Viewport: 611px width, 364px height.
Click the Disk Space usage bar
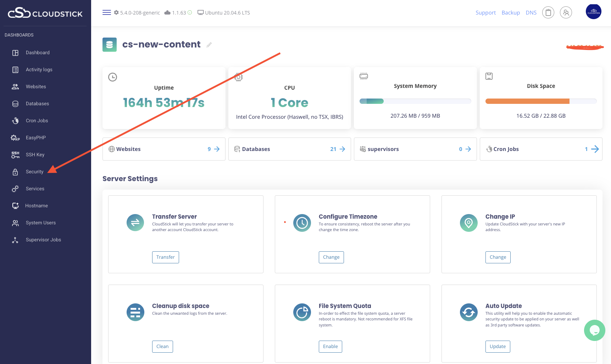click(x=541, y=101)
